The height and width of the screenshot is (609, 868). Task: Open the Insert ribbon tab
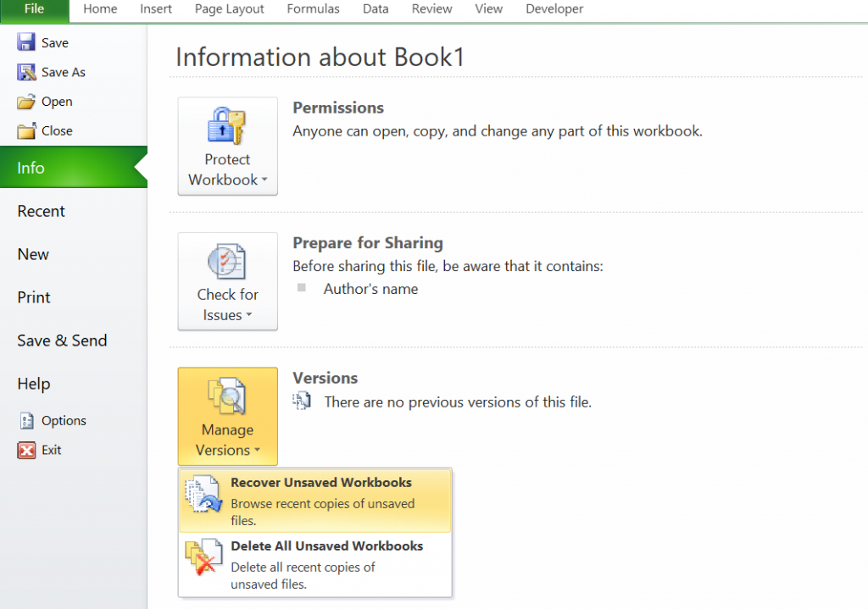point(156,9)
